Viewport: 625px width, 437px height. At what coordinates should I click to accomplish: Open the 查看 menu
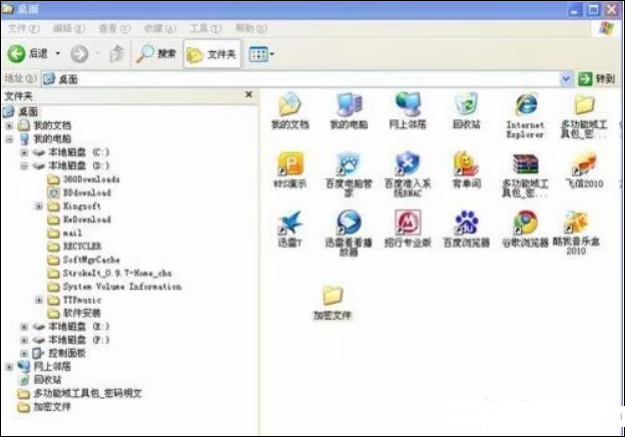pos(109,28)
